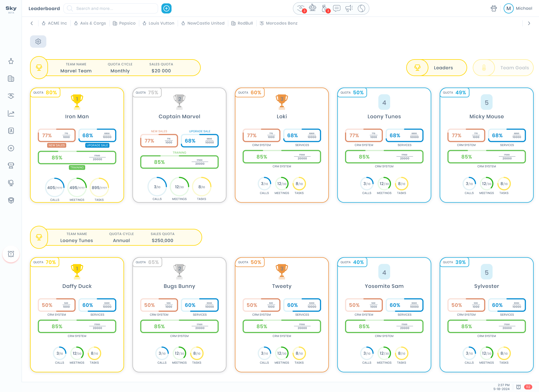
Task: Click the red 112 notification badge
Action: (528, 387)
